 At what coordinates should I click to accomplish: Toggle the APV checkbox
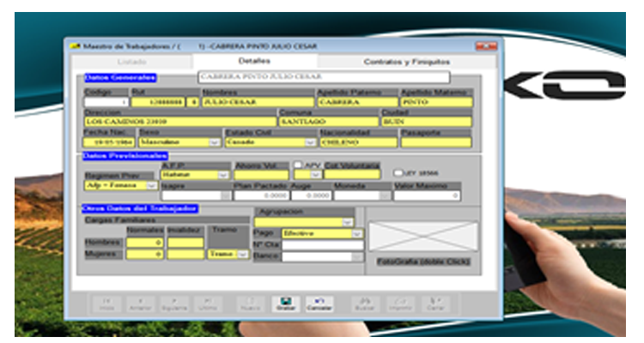[x=298, y=165]
